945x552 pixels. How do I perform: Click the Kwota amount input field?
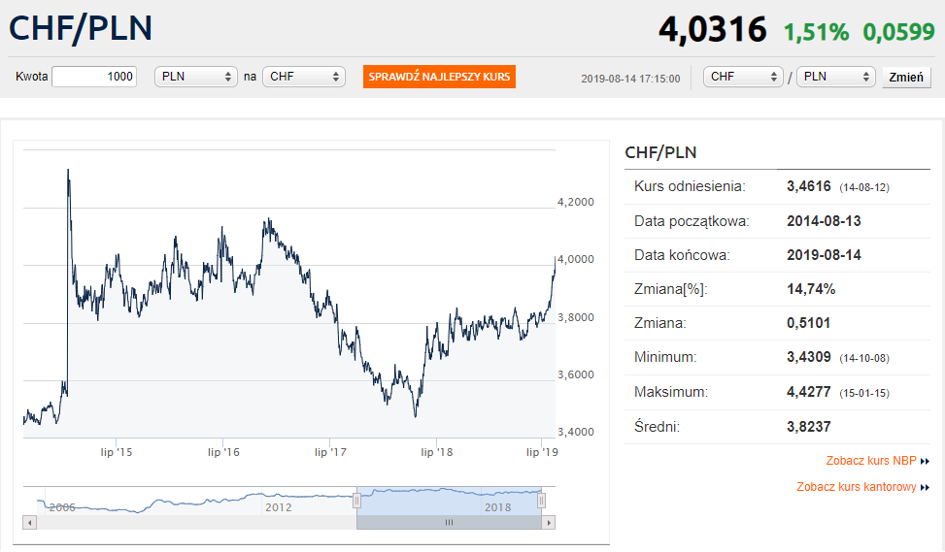tap(95, 77)
